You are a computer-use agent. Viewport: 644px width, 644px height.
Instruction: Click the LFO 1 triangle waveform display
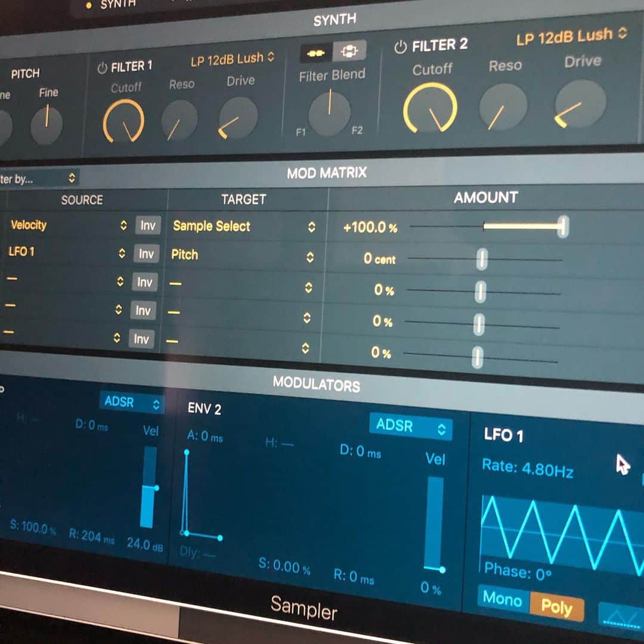[561, 534]
